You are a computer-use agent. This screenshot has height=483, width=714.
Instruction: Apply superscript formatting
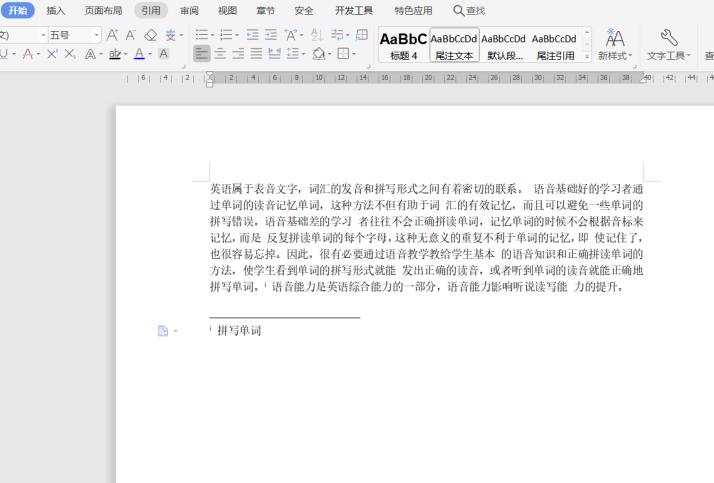[52, 54]
